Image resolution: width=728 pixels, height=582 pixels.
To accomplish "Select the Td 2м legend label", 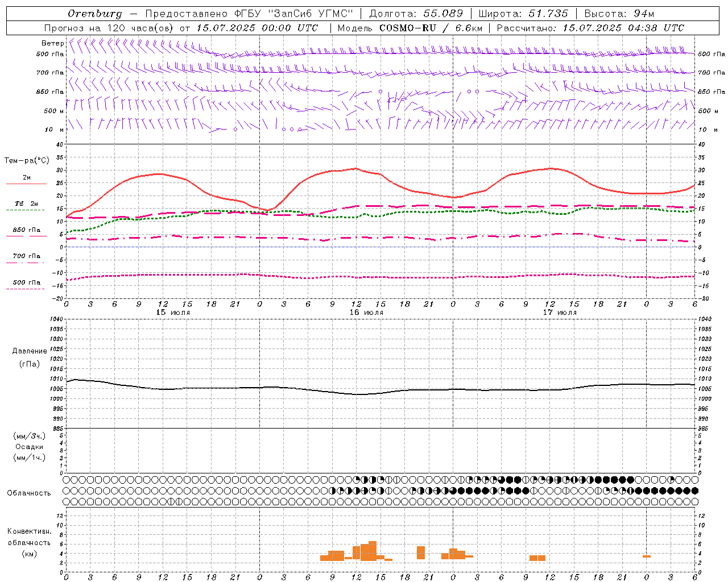I will [27, 203].
